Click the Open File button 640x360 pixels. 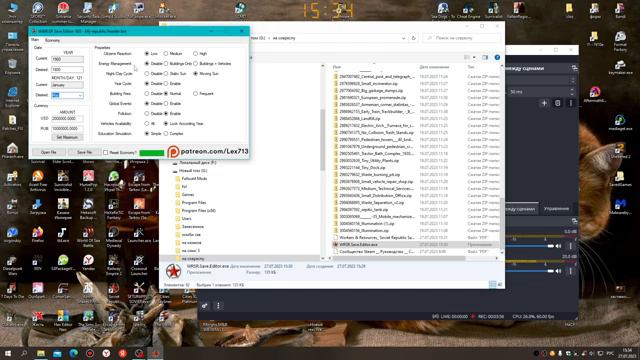click(49, 152)
